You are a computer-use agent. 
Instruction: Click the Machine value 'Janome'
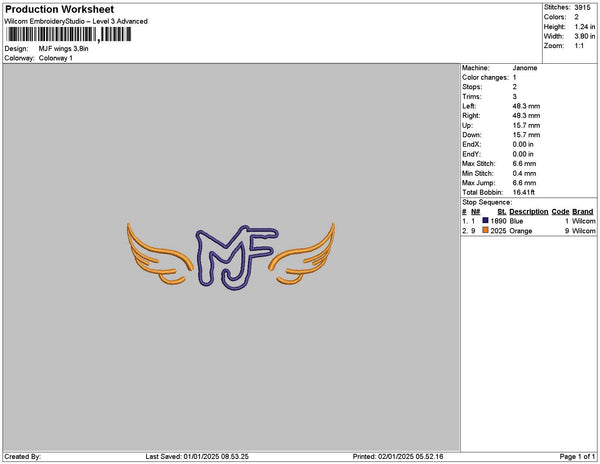coord(525,68)
